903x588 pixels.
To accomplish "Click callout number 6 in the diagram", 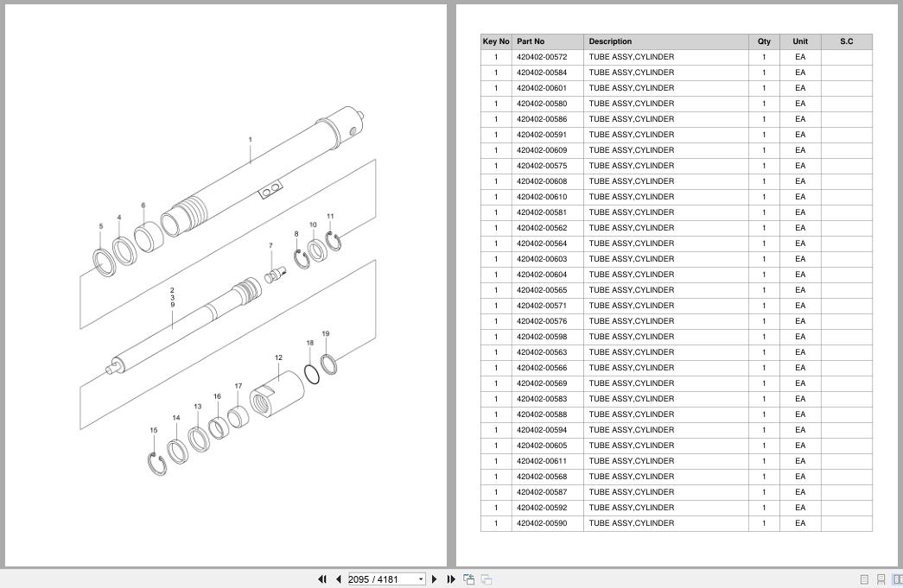I will pyautogui.click(x=143, y=205).
